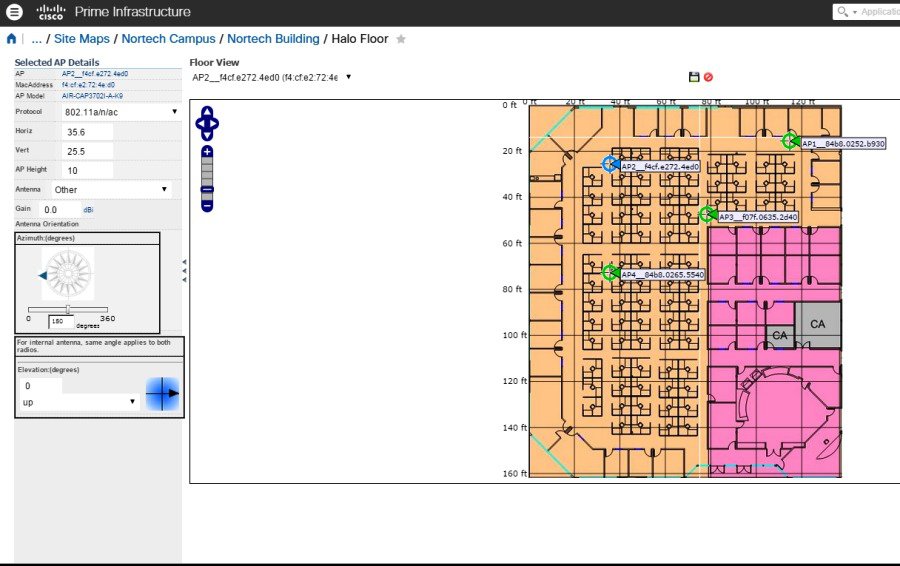The width and height of the screenshot is (900, 566).
Task: Adjust the azimuth degrees slider
Action: pos(68,309)
